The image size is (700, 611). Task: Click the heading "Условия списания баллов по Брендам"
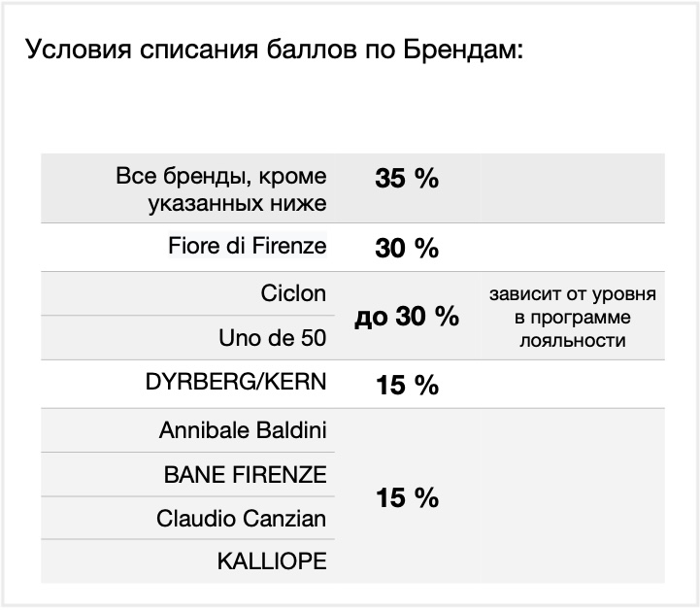tap(275, 51)
